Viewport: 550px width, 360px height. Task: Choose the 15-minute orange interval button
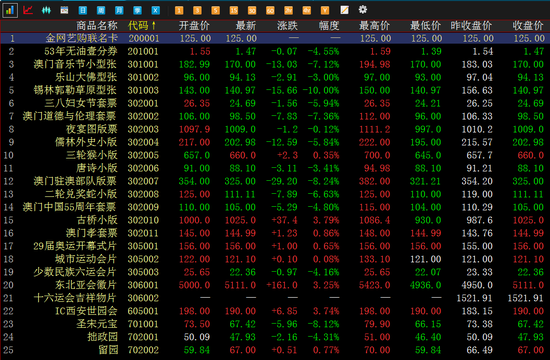click(234, 10)
